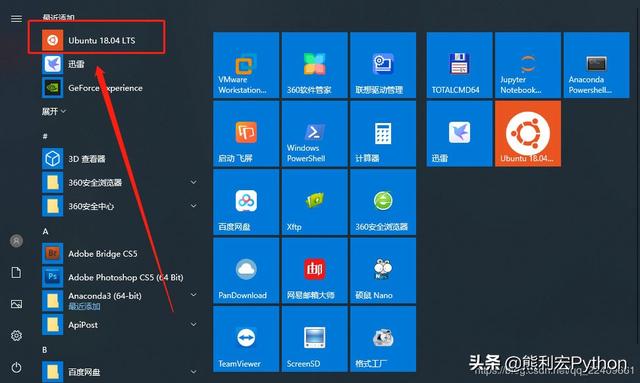Open the Start hamburger menu
This screenshot has height=383, width=640.
16,19
